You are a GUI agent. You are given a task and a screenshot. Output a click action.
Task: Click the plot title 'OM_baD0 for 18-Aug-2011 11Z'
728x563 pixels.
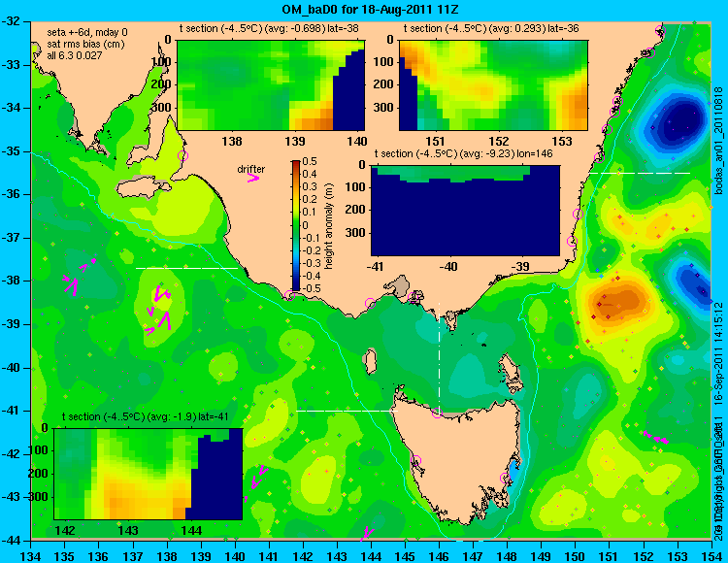pos(370,9)
